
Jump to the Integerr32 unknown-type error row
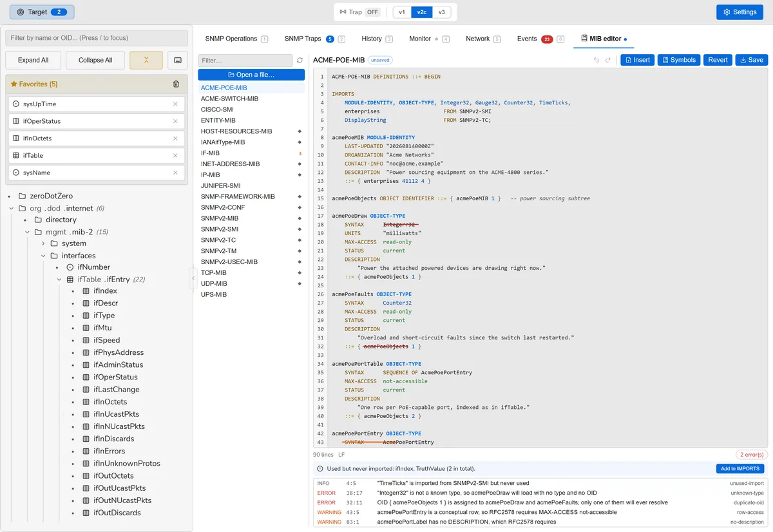[540, 493]
